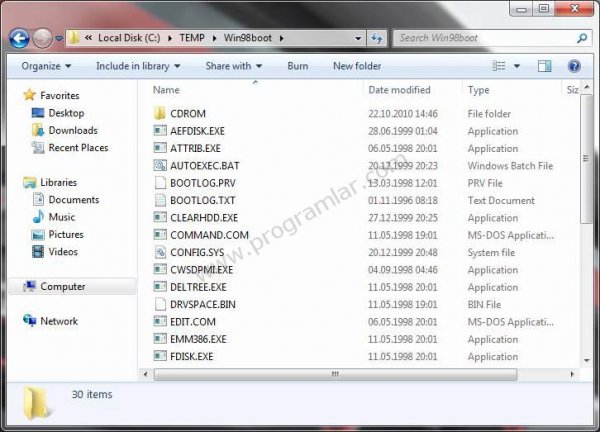
Task: Open the Share with menu
Action: click(x=234, y=66)
